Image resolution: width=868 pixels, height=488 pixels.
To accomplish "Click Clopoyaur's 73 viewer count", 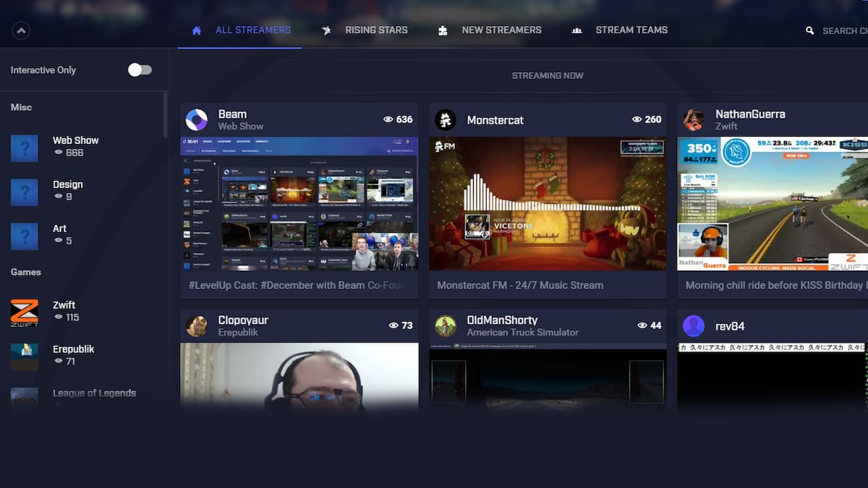I will (401, 325).
